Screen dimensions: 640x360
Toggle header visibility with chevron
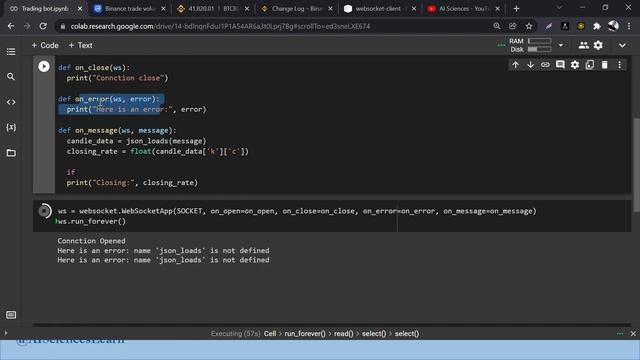(622, 45)
